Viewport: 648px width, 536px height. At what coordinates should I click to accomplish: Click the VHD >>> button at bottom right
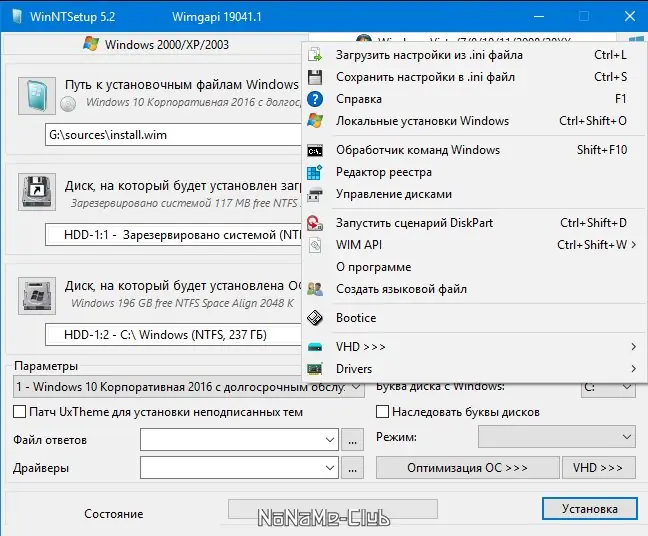[x=598, y=467]
